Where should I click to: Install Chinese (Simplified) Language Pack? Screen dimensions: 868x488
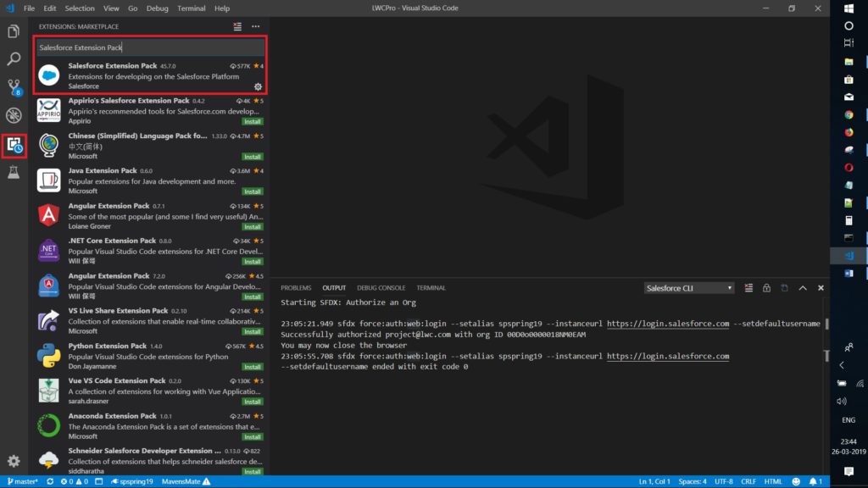pos(253,157)
